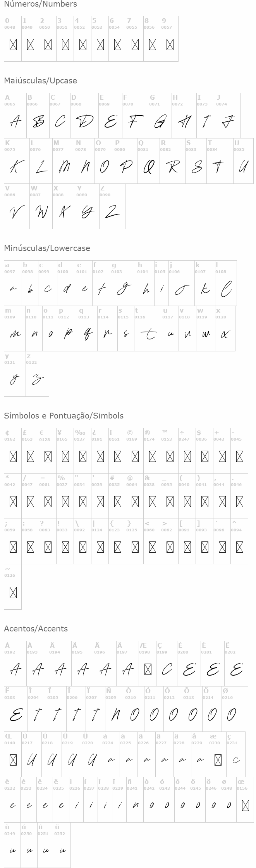
Task: Click the Números/Numbers section heading
Action: [x=40, y=4]
